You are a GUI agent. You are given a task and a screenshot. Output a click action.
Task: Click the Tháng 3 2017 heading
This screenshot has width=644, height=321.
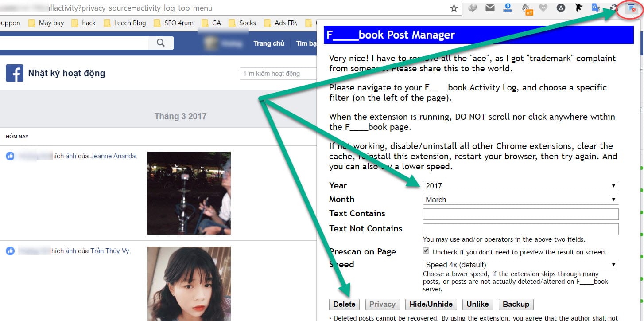(x=181, y=116)
